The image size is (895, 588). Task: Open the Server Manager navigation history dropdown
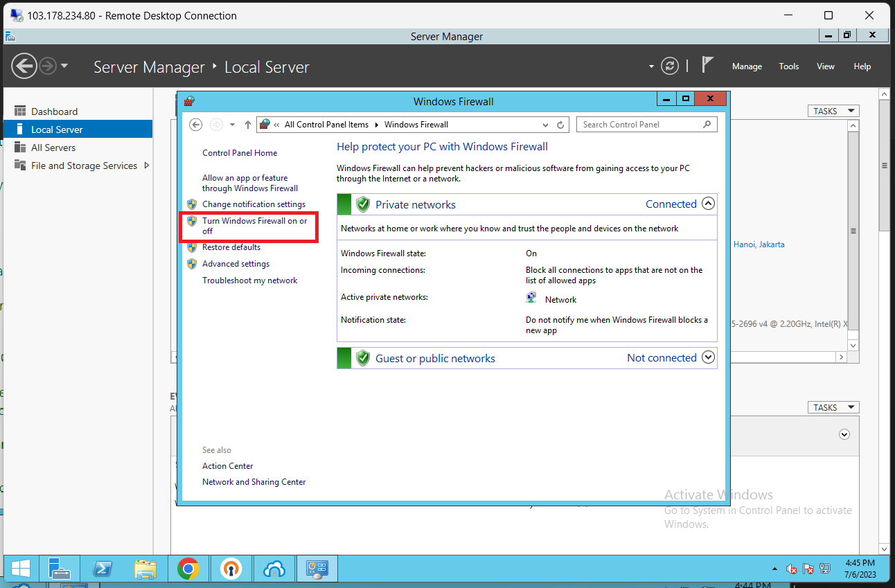pos(64,66)
